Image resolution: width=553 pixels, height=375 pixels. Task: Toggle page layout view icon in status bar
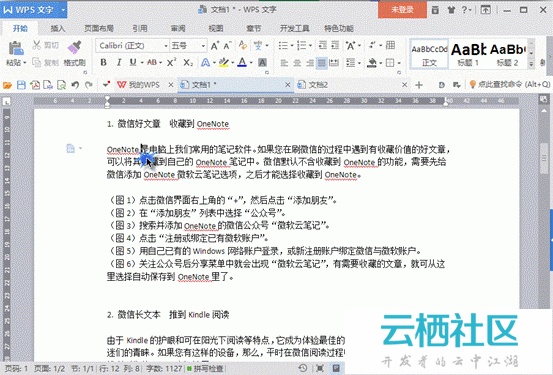coord(336,368)
